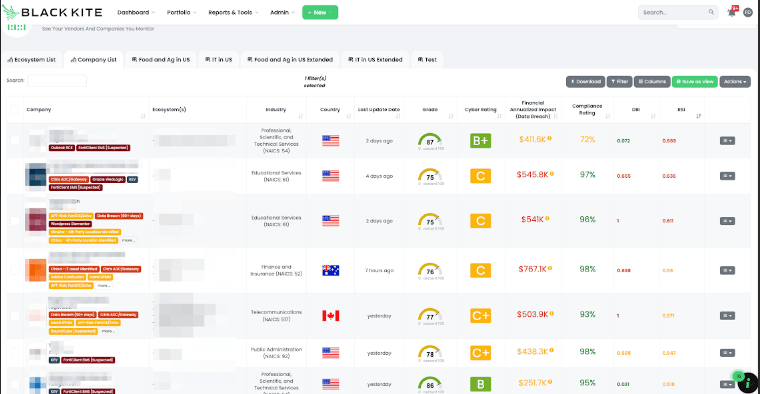
Task: Open the Food and Ag in US Extended tab
Action: tap(290, 60)
